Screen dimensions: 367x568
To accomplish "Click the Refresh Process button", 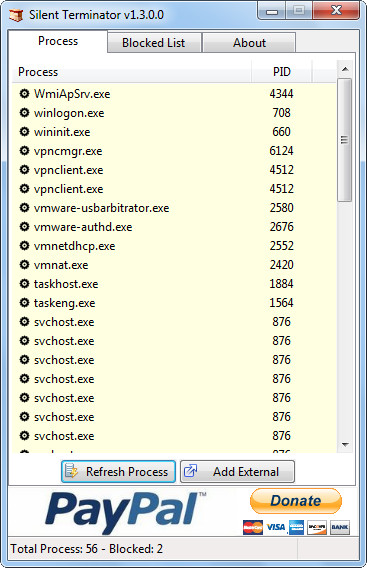I will point(118,472).
